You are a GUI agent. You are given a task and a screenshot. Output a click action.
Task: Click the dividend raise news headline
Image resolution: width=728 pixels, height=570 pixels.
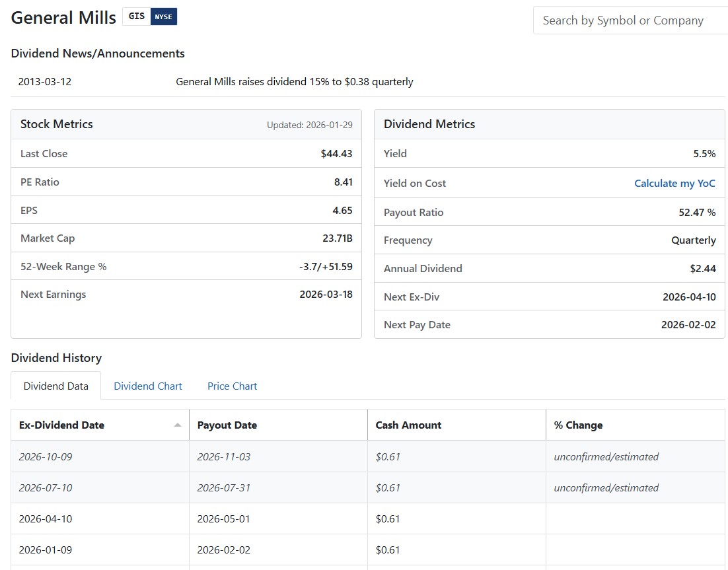[x=294, y=82]
